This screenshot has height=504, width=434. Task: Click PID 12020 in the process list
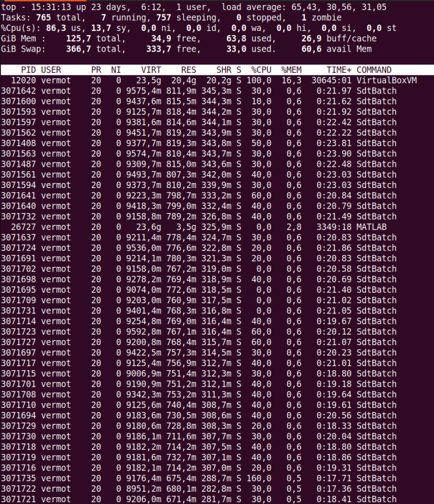(23, 80)
